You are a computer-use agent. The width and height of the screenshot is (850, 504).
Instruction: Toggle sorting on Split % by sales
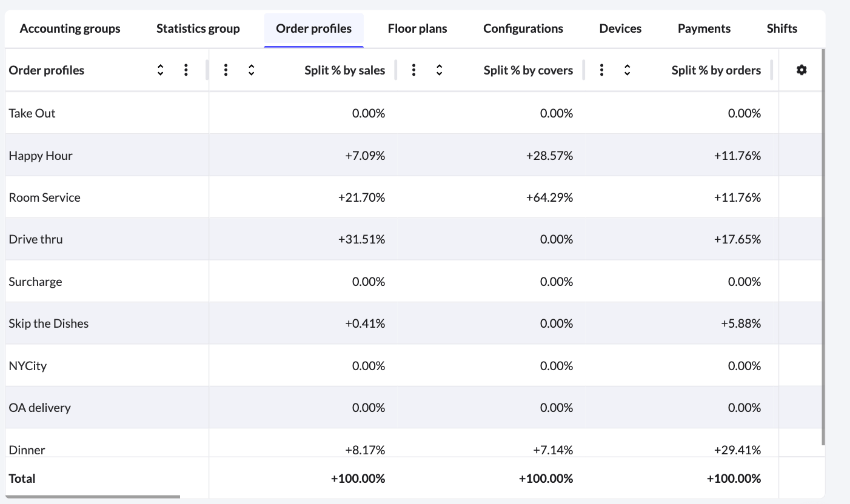click(251, 70)
